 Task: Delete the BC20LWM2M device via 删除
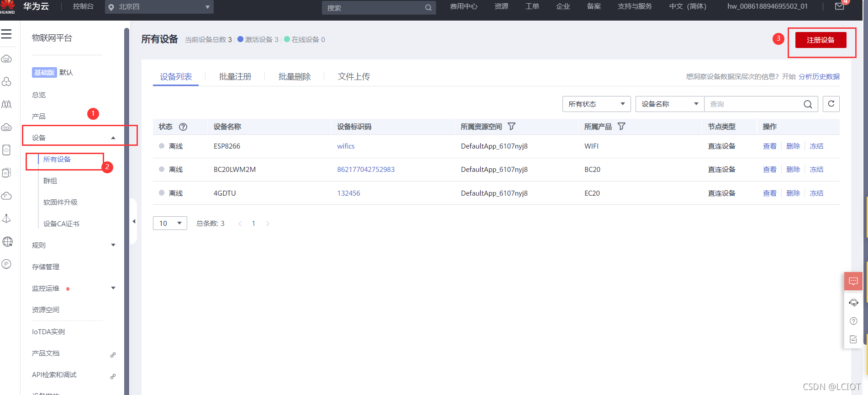[793, 170]
